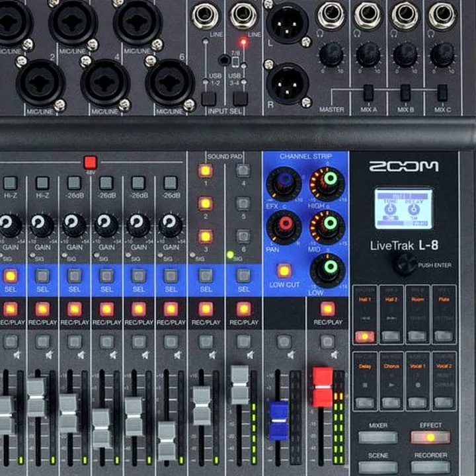Select channel 4 with its SEL button
The image size is (476, 476).
click(106, 276)
